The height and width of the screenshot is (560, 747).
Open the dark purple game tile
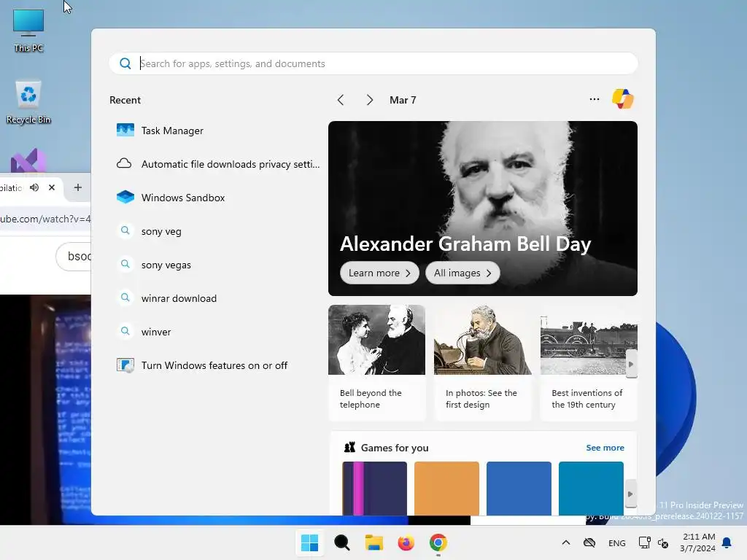(374, 488)
